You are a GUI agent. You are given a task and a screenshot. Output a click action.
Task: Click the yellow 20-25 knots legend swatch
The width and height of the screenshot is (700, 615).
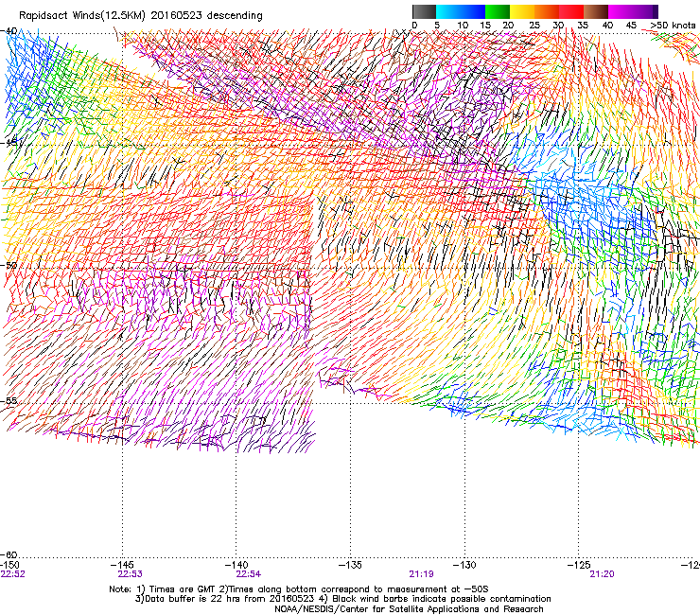click(522, 11)
